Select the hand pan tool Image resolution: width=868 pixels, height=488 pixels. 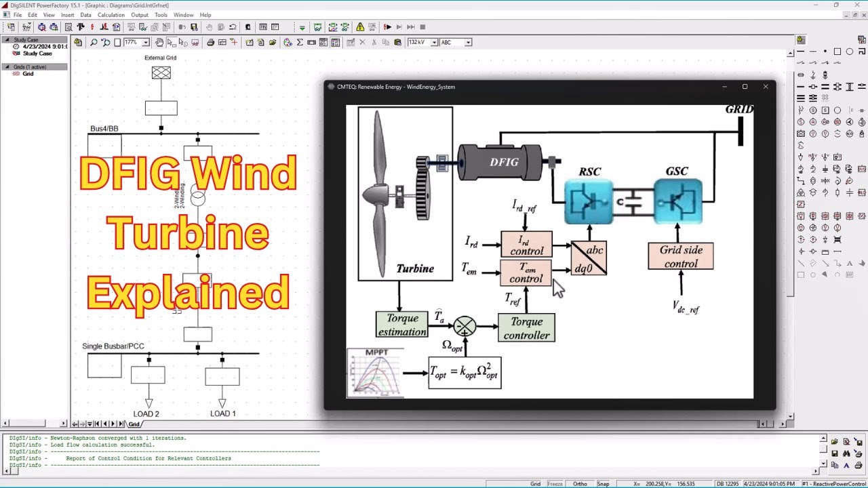pyautogui.click(x=159, y=42)
